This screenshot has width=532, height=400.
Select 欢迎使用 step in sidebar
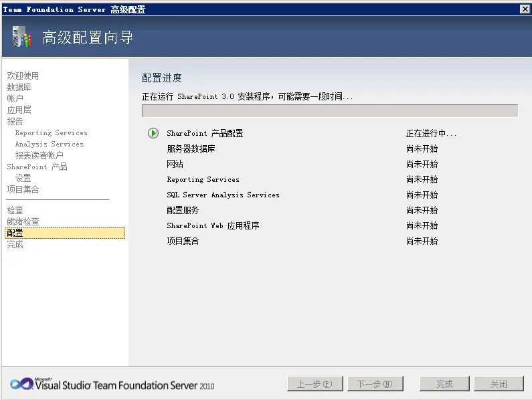23,76
